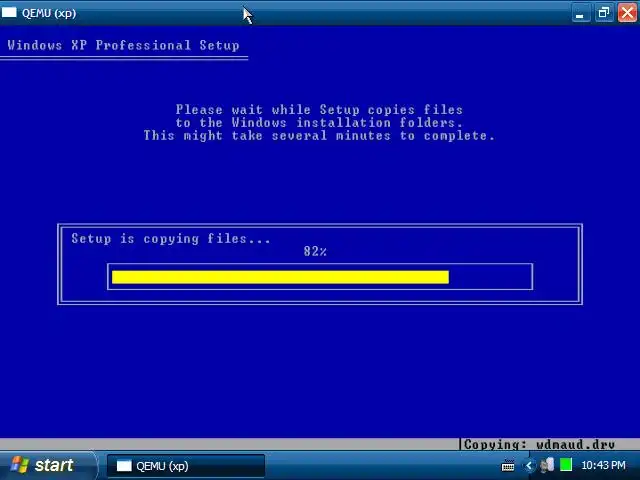Click the QEMU (xp) title bar text
Viewport: 640px width, 480px height.
coord(49,13)
